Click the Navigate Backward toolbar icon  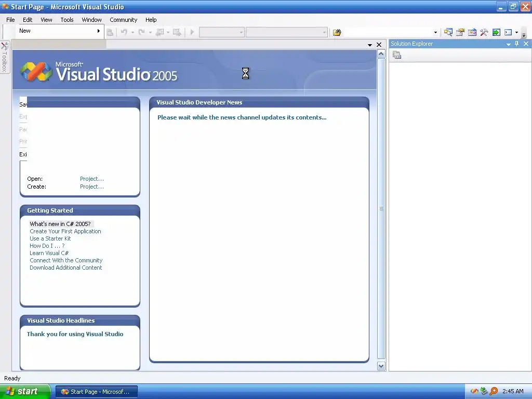159,32
